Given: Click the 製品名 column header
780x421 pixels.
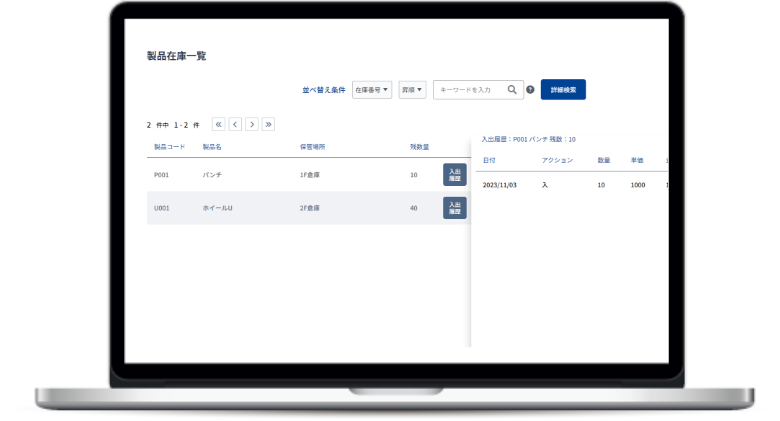Looking at the screenshot, I should (x=212, y=147).
